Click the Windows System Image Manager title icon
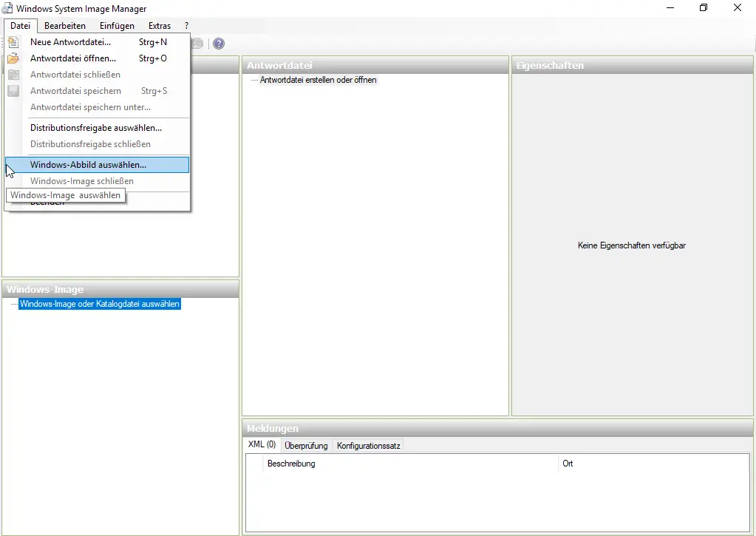 (7, 8)
